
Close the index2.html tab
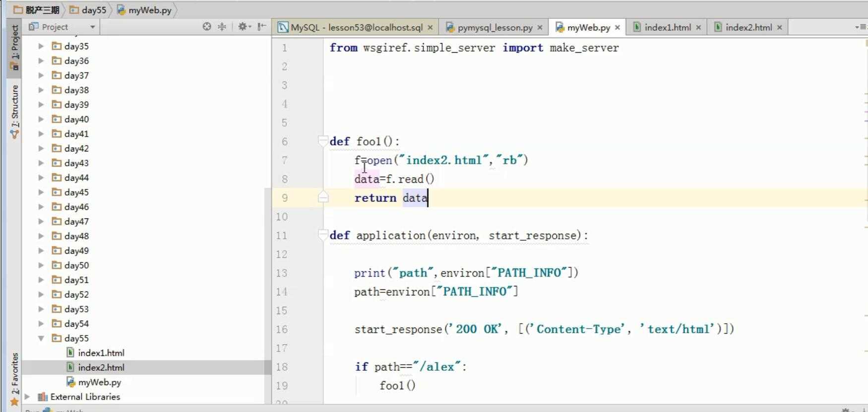point(780,28)
